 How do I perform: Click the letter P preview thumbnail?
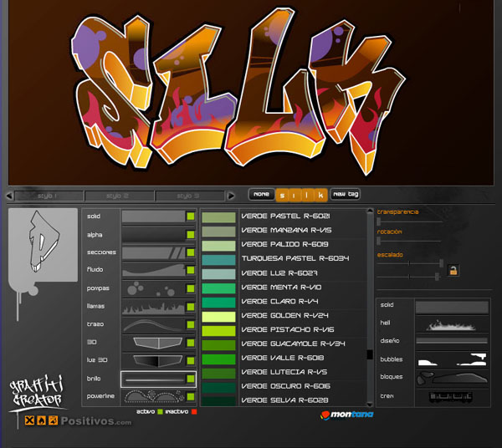[44, 245]
